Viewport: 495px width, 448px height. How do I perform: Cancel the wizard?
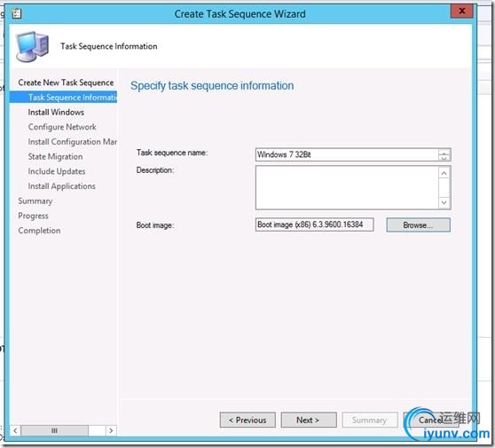(430, 420)
